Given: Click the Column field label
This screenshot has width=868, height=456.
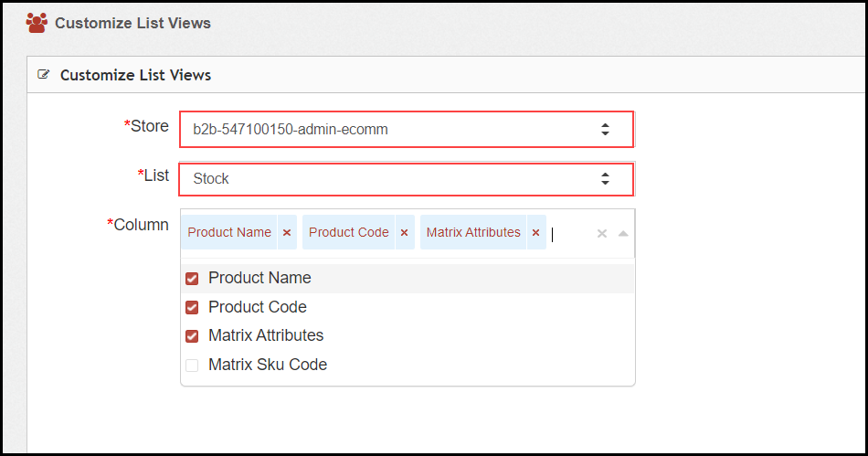Looking at the screenshot, I should [138, 225].
